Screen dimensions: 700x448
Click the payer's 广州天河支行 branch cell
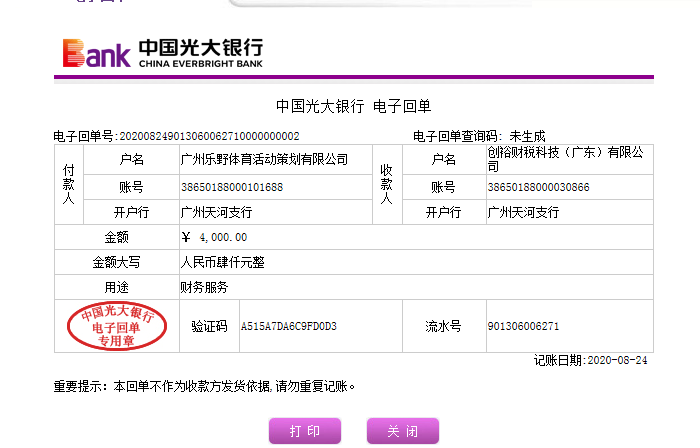pos(276,212)
